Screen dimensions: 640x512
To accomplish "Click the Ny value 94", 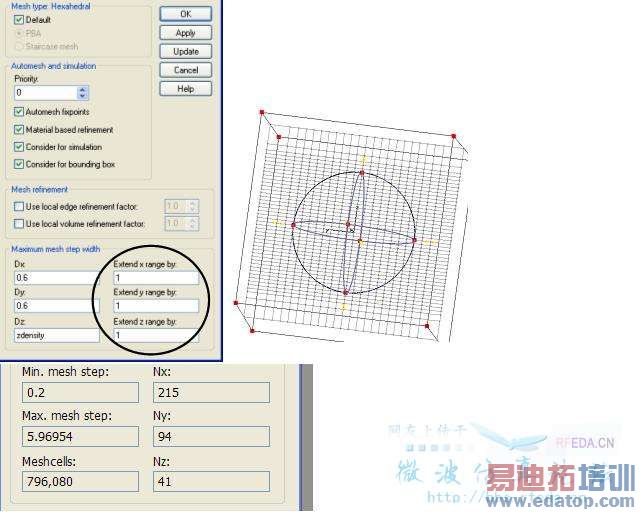I will click(211, 436).
